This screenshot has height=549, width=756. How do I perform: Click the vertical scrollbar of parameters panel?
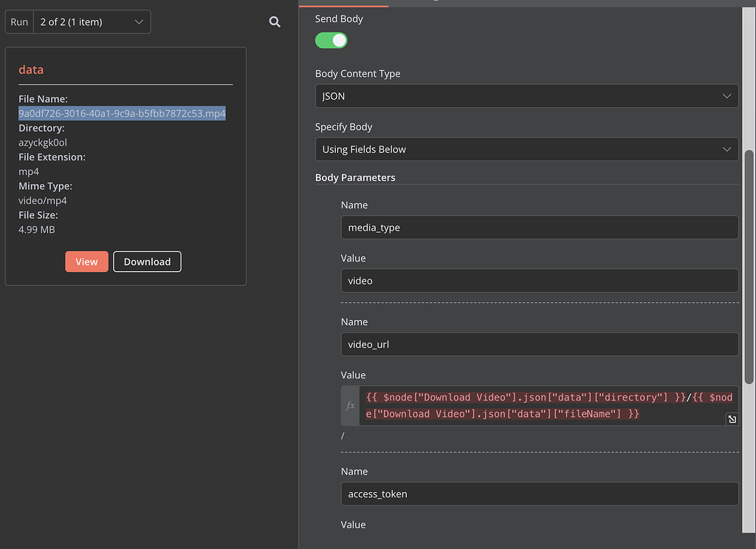point(749,266)
